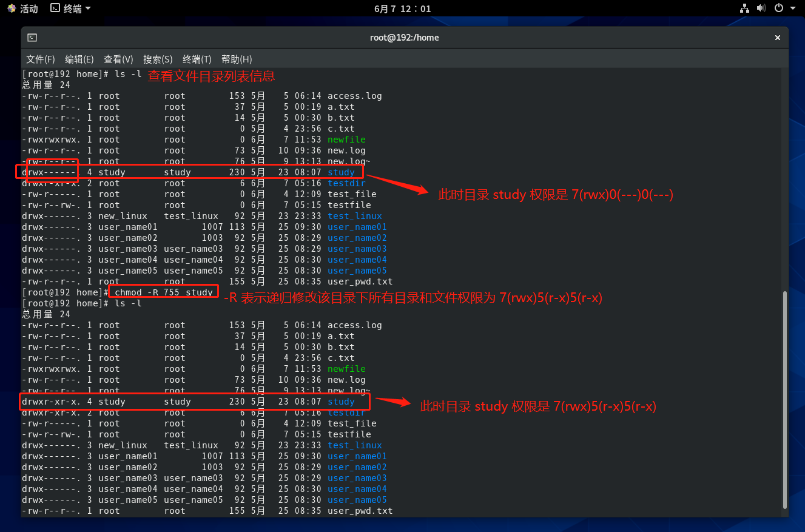Open the 搜索(S) menu
The image size is (805, 532).
(x=158, y=59)
